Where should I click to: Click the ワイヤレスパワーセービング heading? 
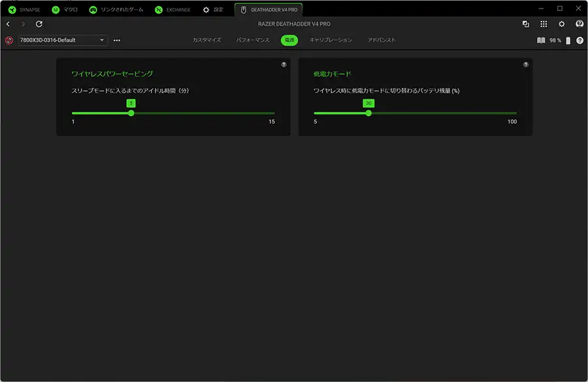(112, 74)
